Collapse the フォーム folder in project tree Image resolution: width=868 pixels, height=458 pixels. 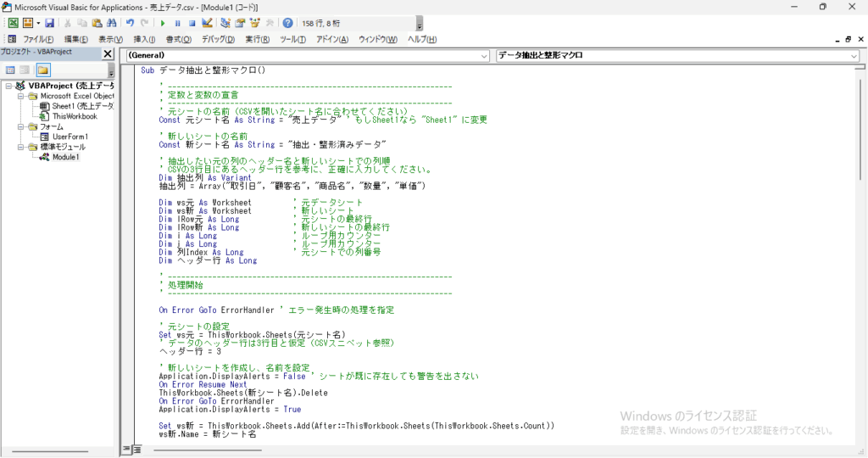click(9, 126)
